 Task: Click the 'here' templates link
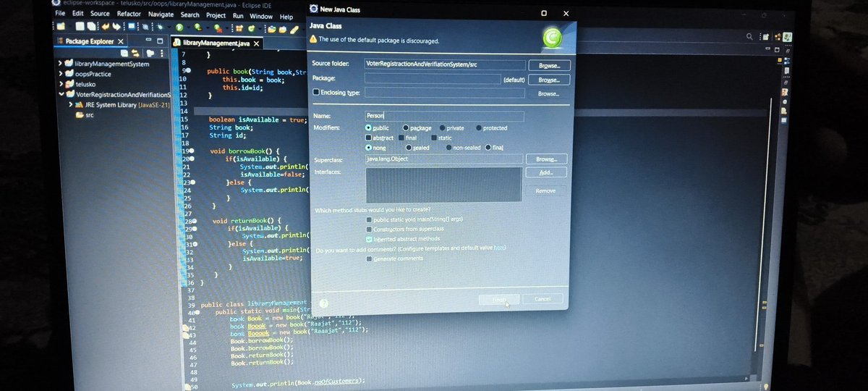499,248
